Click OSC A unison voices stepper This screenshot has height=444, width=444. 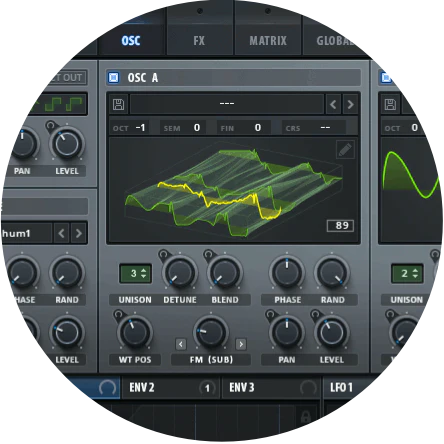coord(136,274)
